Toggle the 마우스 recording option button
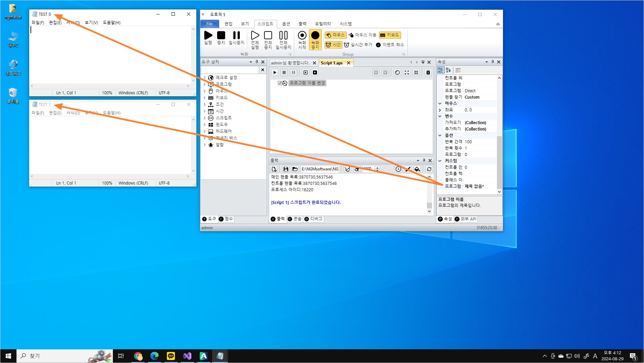This screenshot has height=363, width=644. click(x=335, y=35)
